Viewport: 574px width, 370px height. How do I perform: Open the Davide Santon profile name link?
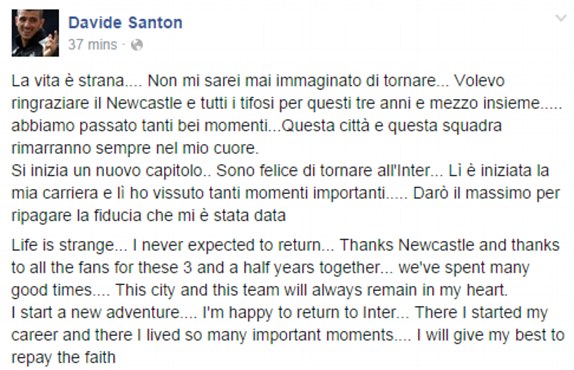tap(125, 23)
